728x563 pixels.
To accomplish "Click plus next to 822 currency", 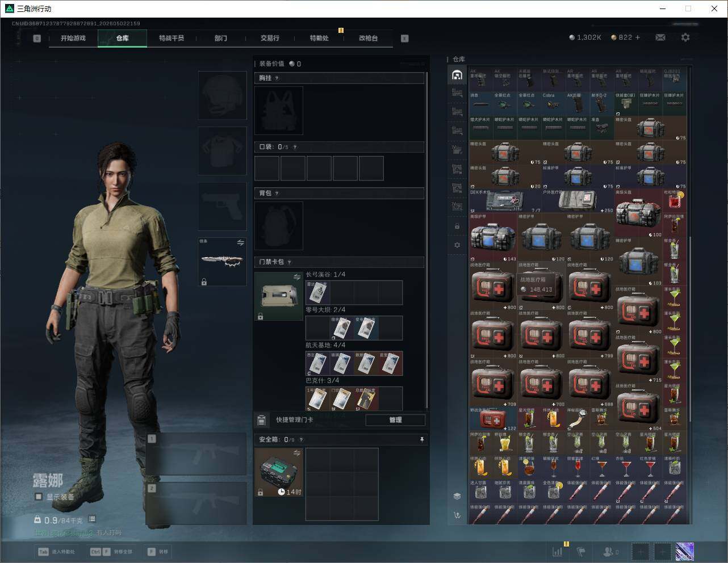I will pos(638,37).
